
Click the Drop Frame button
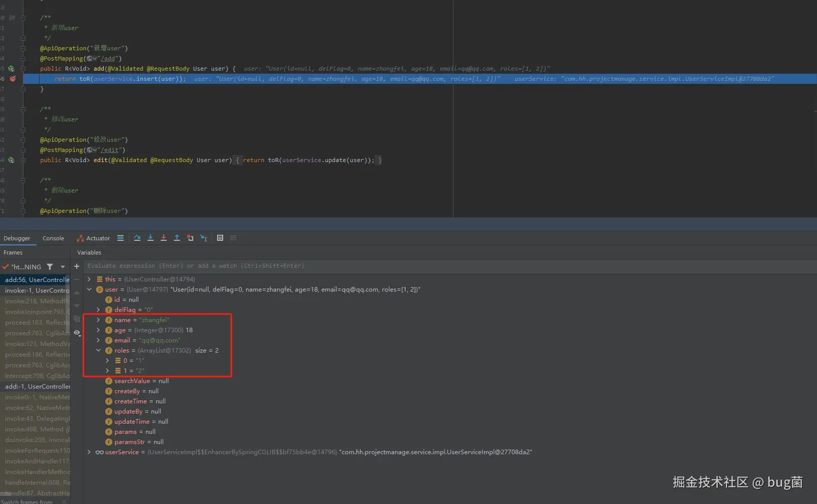pos(190,238)
